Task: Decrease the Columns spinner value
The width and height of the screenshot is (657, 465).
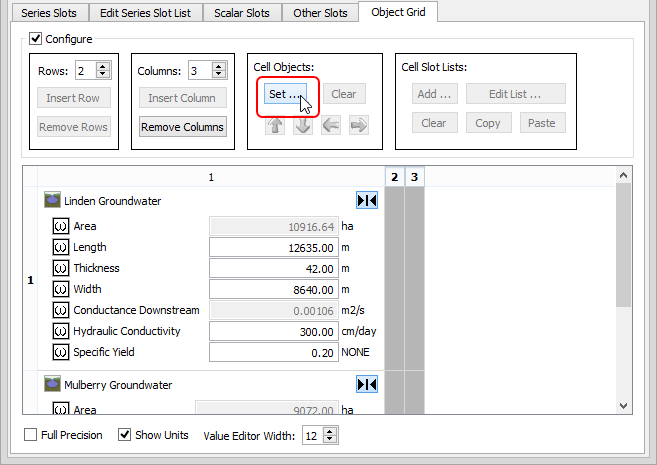Action: (x=220, y=75)
